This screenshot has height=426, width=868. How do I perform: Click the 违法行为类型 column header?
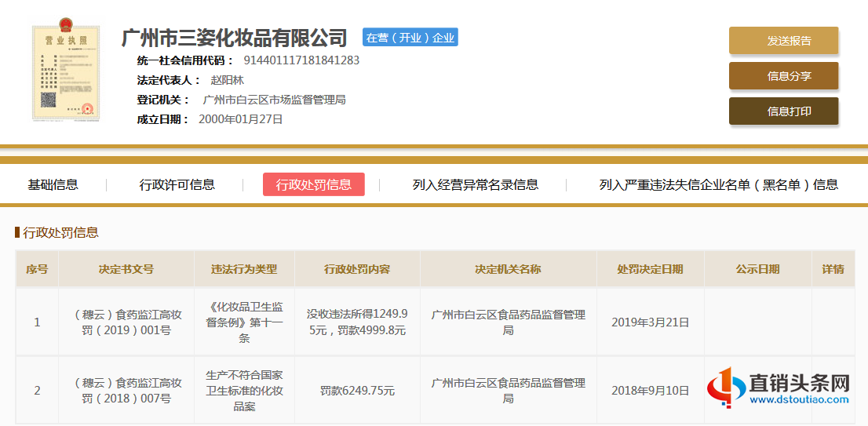click(x=244, y=269)
